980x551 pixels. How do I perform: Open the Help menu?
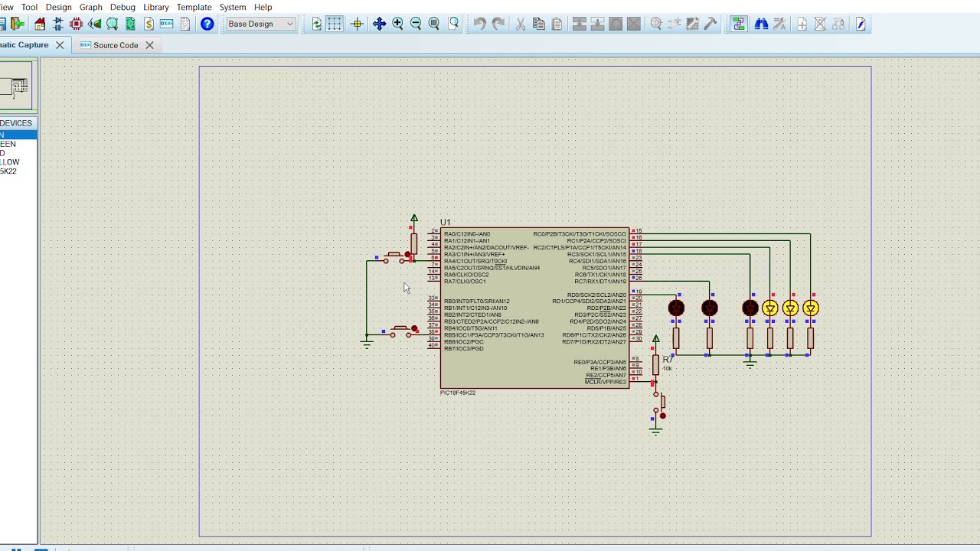click(263, 7)
